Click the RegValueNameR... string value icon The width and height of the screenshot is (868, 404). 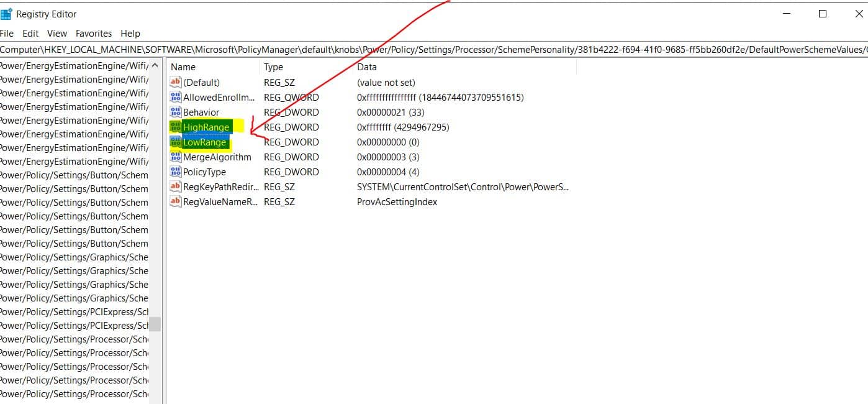(x=175, y=201)
